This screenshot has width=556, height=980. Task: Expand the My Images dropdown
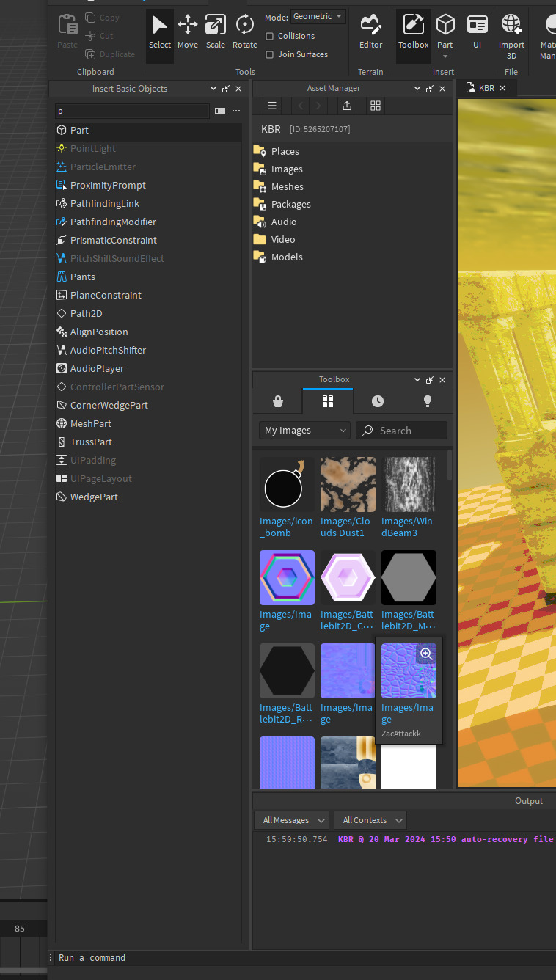point(304,431)
